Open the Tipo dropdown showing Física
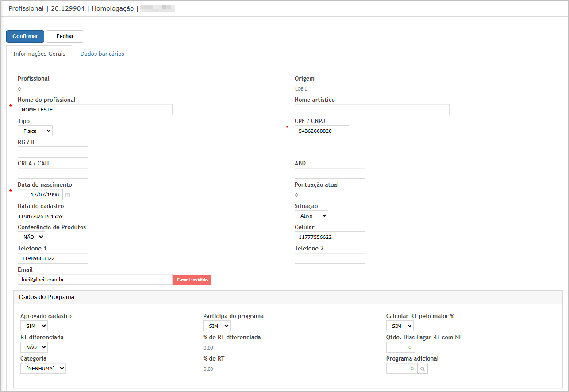This screenshot has width=569, height=392. coord(35,131)
